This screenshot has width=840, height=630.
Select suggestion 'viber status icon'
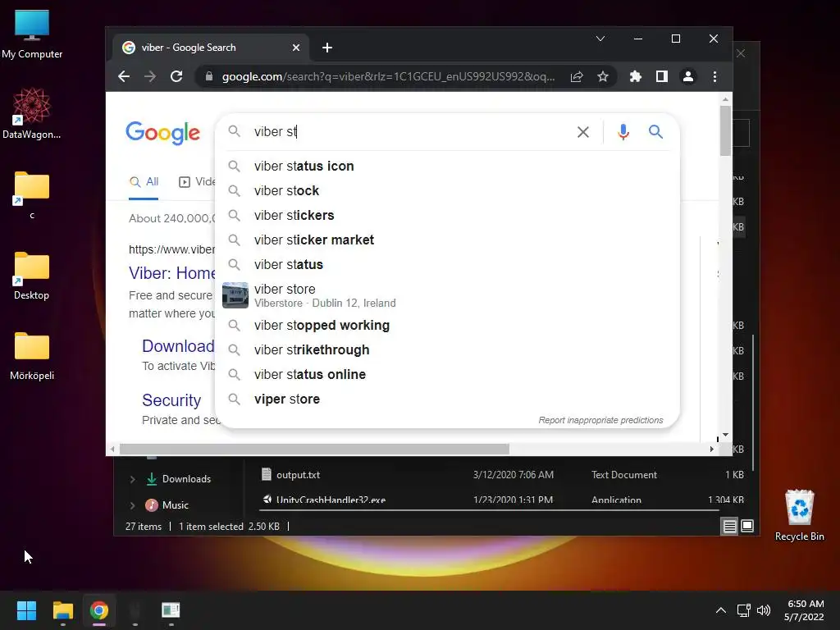[x=447, y=166]
